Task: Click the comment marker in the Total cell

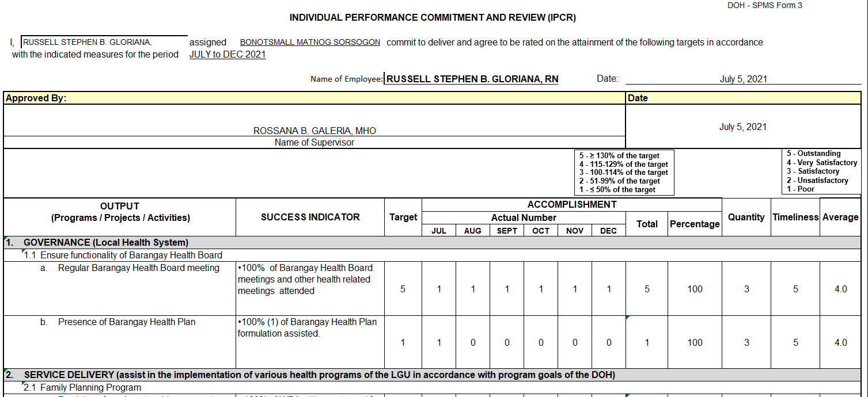Action: [628, 316]
